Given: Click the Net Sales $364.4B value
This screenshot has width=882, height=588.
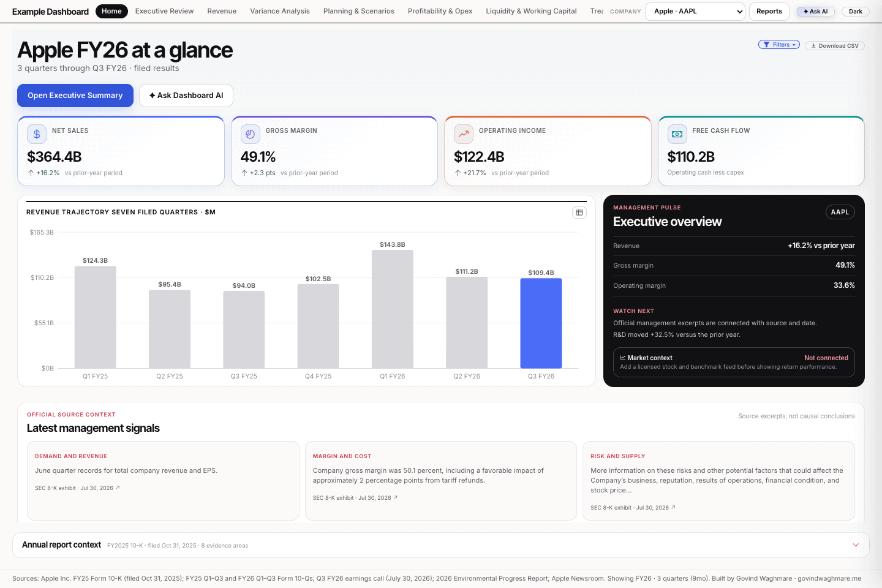Looking at the screenshot, I should 55,157.
